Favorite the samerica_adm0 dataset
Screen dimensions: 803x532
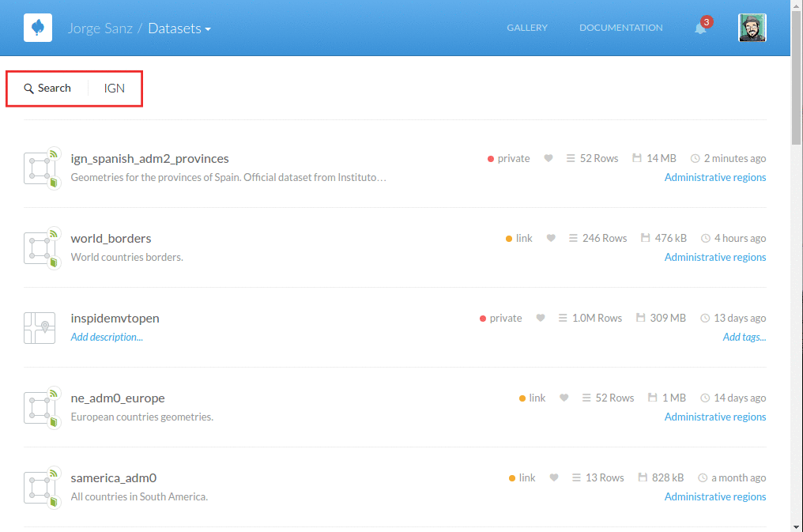pyautogui.click(x=553, y=477)
